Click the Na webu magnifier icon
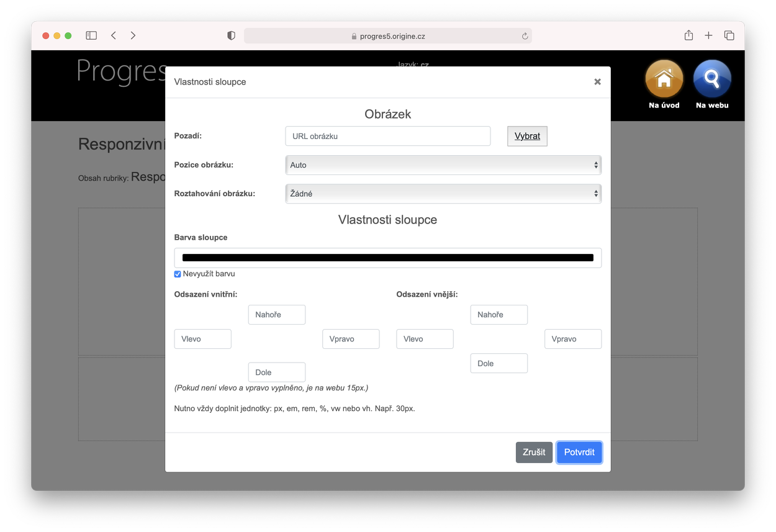Image resolution: width=776 pixels, height=532 pixels. [711, 79]
